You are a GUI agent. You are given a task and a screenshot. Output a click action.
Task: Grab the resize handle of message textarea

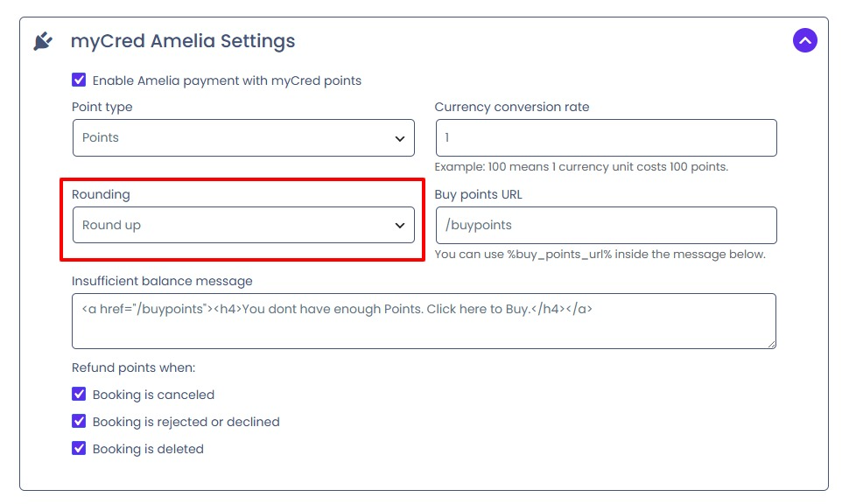click(772, 344)
